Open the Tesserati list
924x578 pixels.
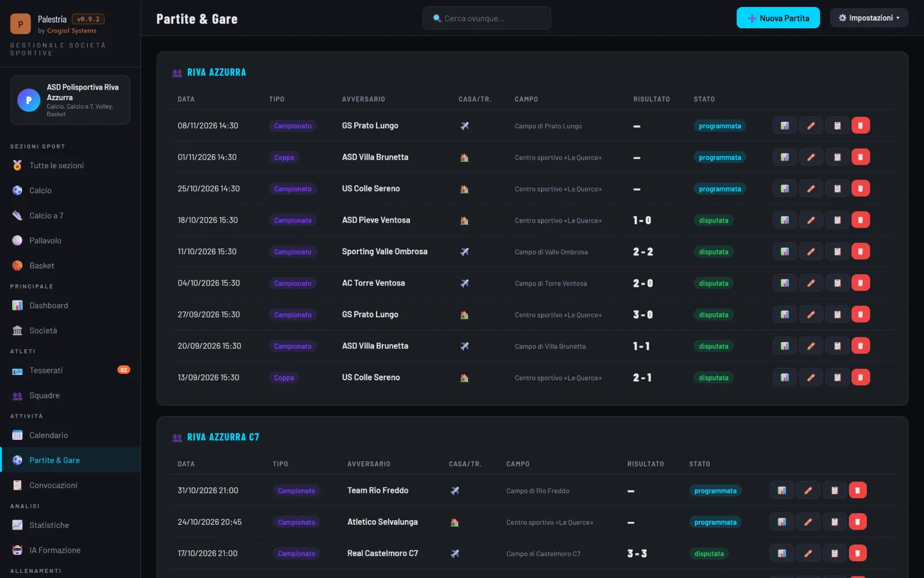(x=70, y=370)
